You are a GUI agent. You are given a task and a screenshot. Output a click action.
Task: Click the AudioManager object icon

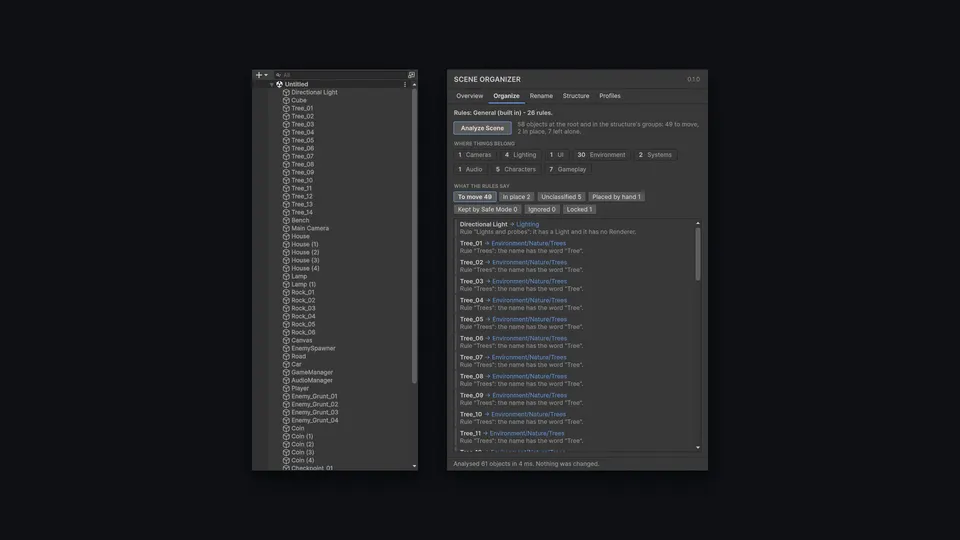tap(286, 380)
